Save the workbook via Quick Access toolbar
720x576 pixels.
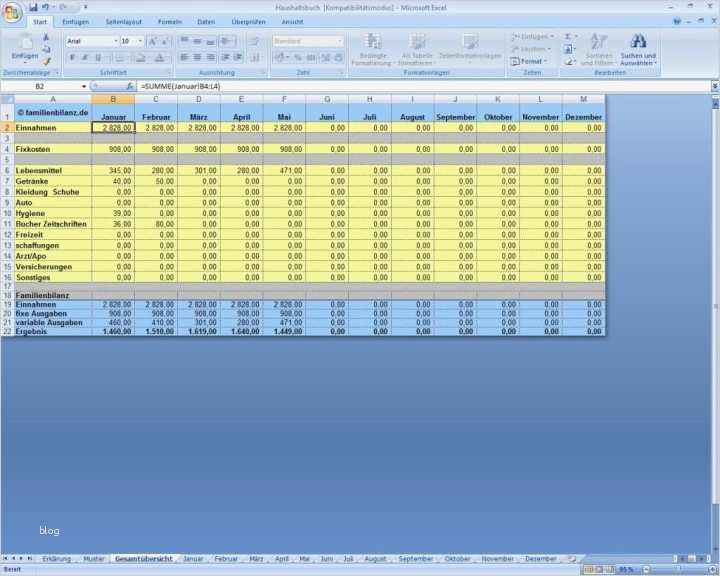pos(32,7)
